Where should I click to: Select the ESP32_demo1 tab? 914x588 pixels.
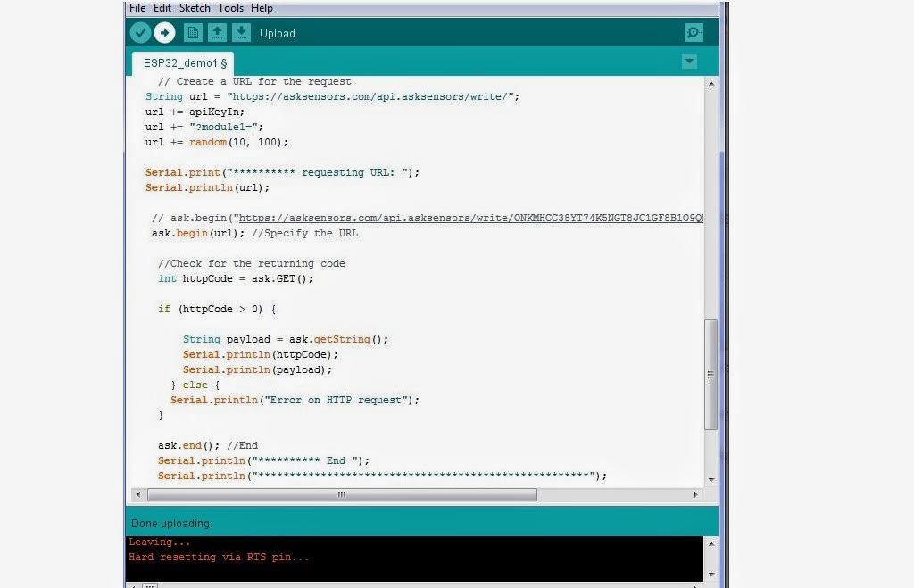click(x=184, y=63)
